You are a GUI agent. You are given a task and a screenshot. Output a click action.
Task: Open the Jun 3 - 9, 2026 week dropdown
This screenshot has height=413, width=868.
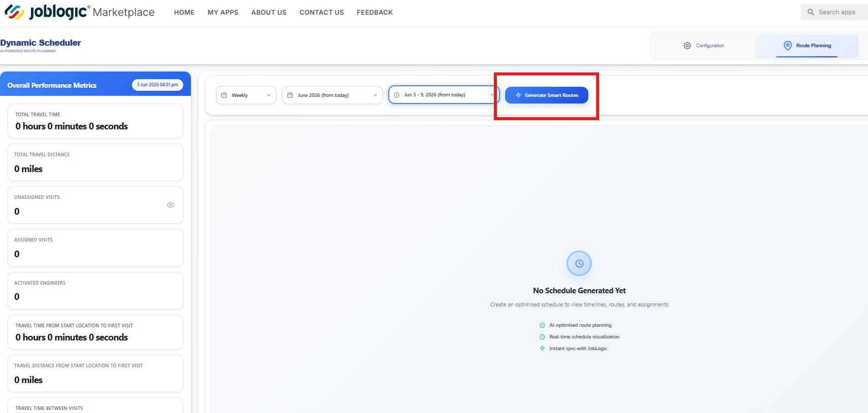(x=444, y=95)
